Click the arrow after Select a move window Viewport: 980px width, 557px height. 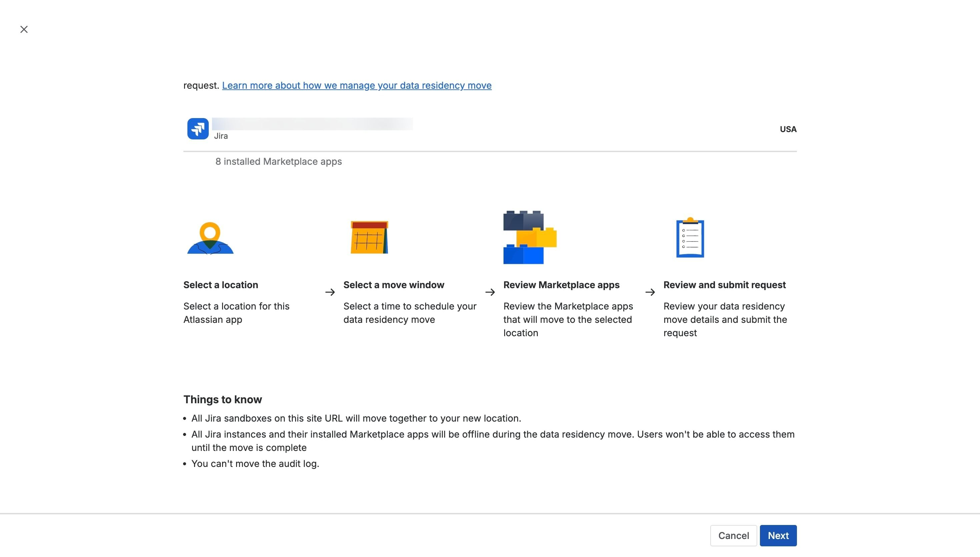click(x=490, y=292)
